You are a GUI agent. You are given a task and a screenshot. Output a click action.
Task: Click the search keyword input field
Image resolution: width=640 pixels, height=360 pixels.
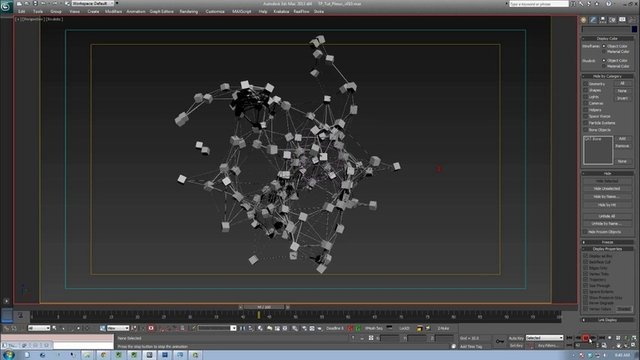[539, 4]
